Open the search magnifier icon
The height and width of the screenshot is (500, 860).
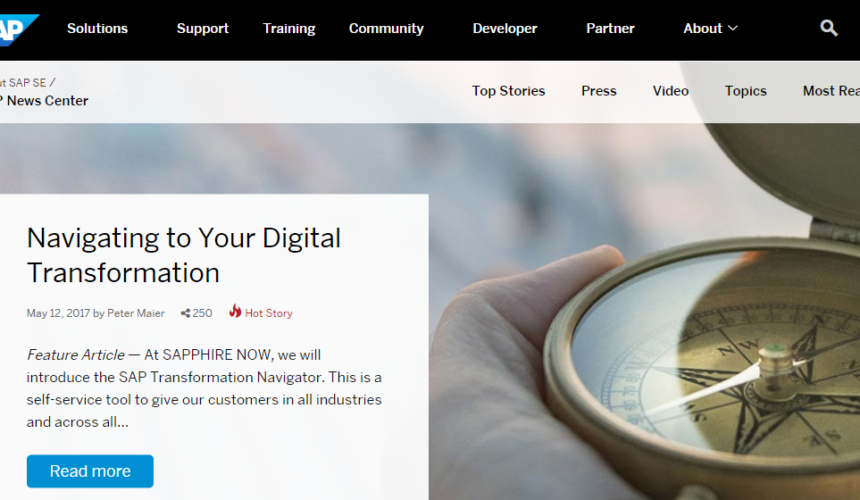[x=828, y=28]
